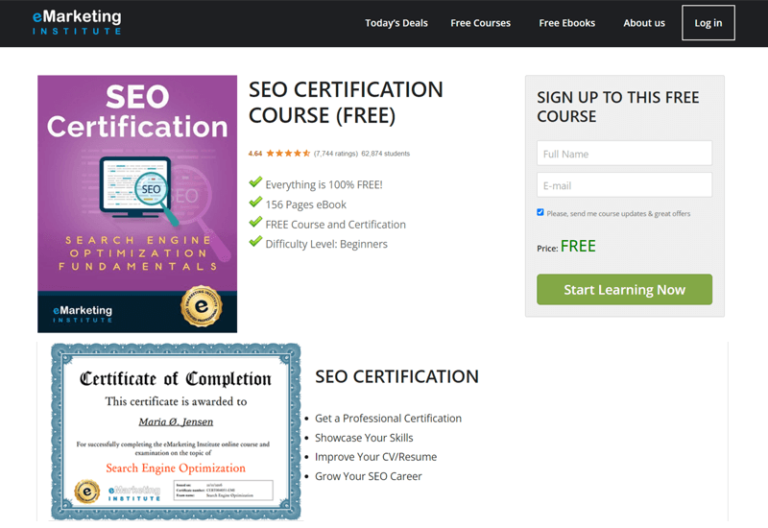
Task: Click the Log in button
Action: (x=708, y=23)
